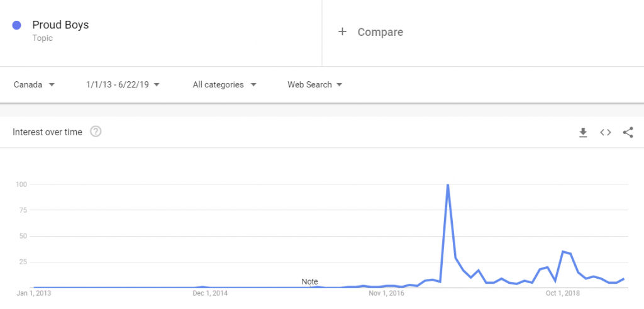Open the help icon beside Interest over time
The image size is (644, 309).
[96, 132]
